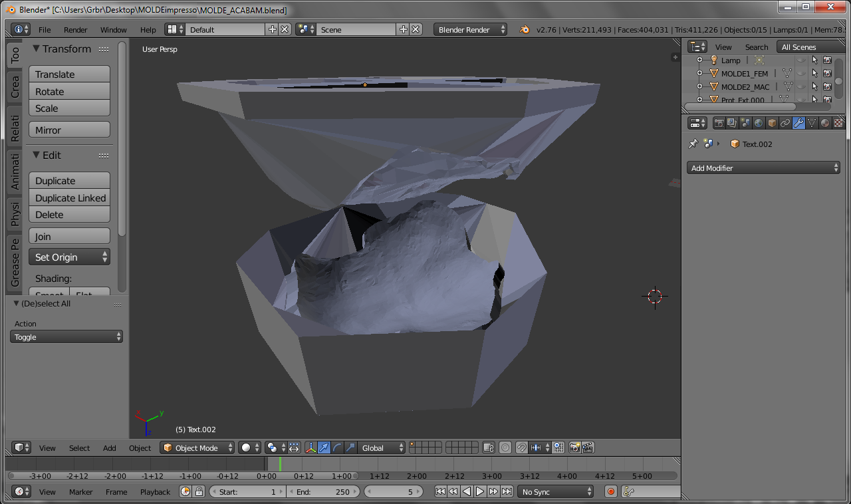Open the Render menu
851x504 pixels.
click(76, 30)
